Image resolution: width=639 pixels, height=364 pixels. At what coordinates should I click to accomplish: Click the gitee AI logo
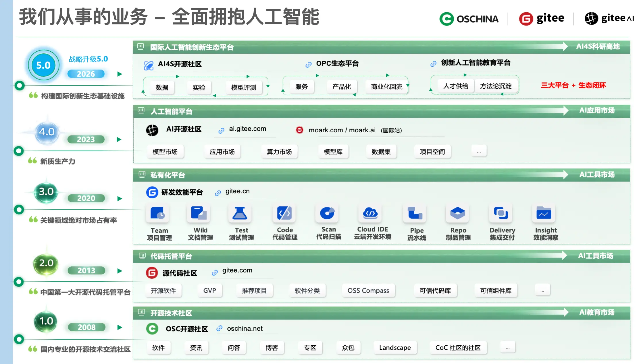tap(609, 19)
